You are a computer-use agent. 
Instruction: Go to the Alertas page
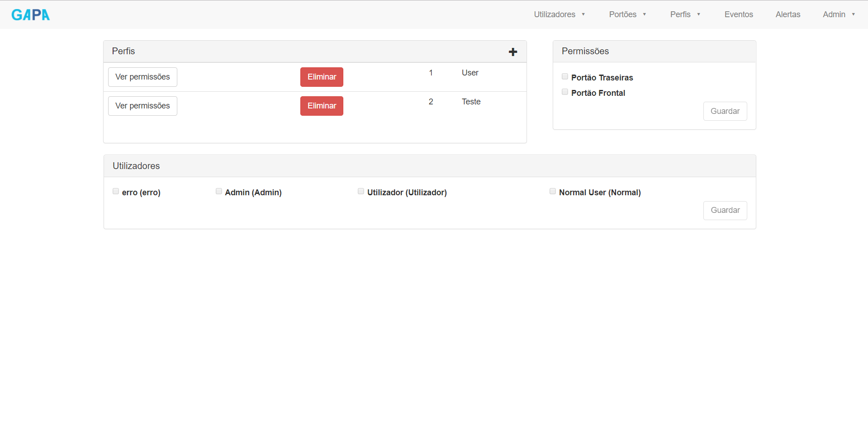[x=788, y=14]
